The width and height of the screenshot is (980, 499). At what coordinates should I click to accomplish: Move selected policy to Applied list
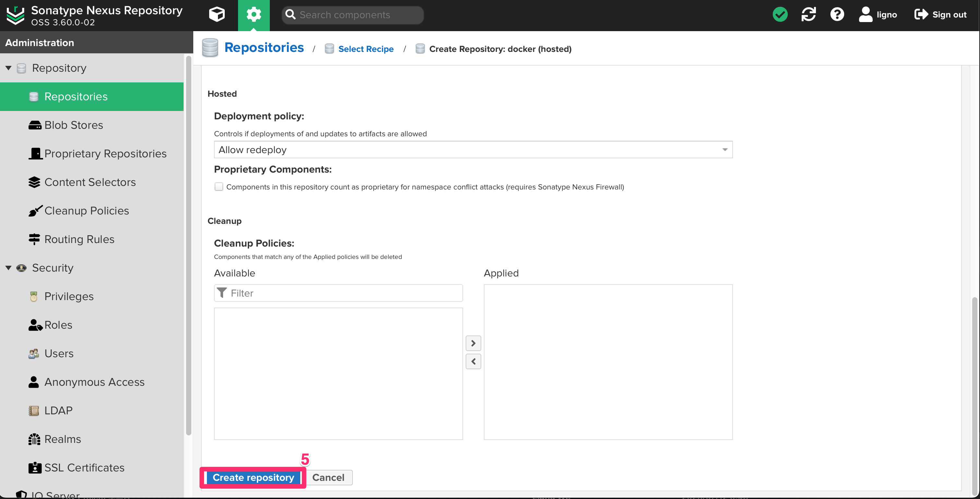click(473, 343)
